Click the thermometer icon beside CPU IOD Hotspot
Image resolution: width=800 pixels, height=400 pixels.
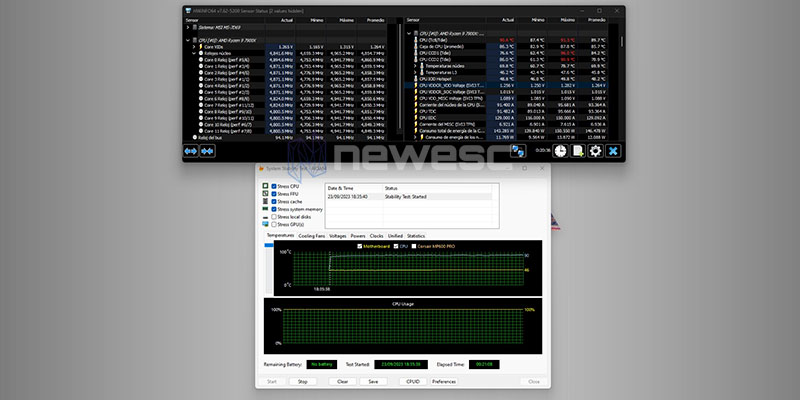pyautogui.click(x=416, y=79)
